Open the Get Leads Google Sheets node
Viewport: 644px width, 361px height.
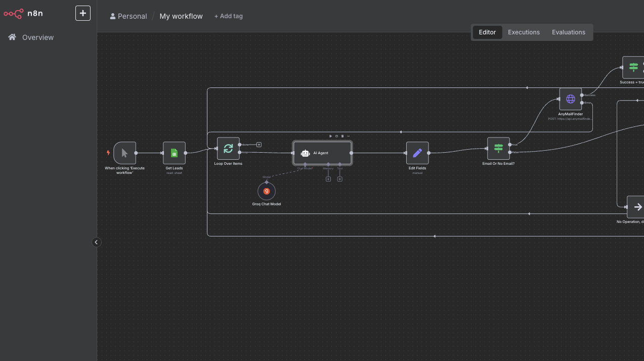click(174, 153)
